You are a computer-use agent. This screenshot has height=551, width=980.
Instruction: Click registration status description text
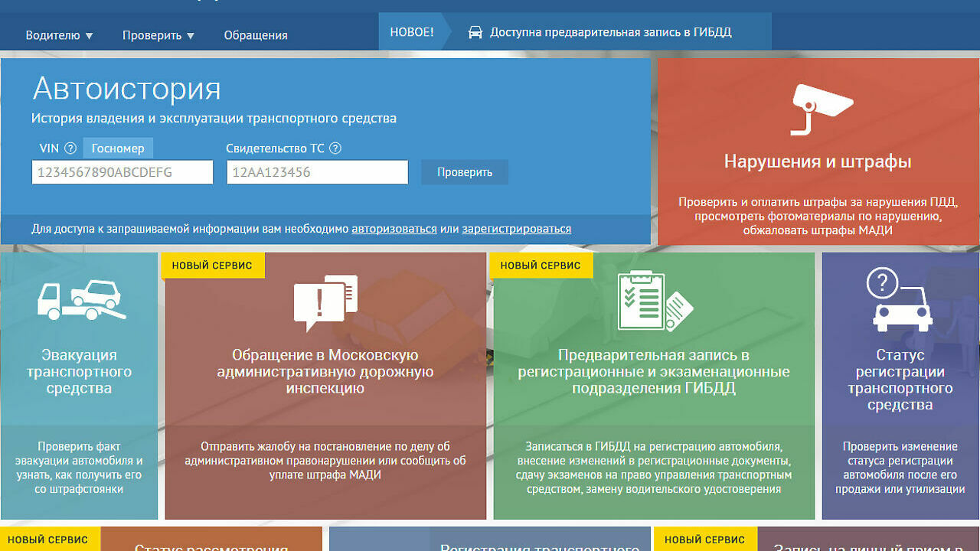click(x=900, y=468)
